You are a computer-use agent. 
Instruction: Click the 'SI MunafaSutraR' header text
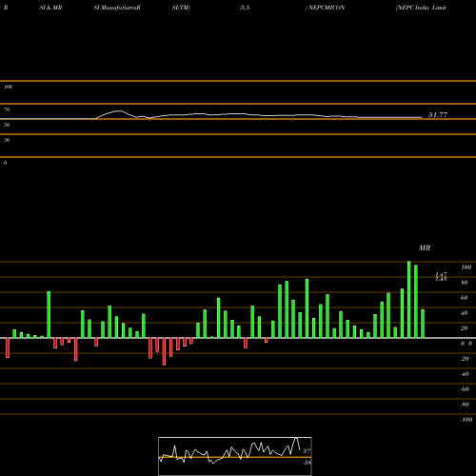click(x=117, y=8)
